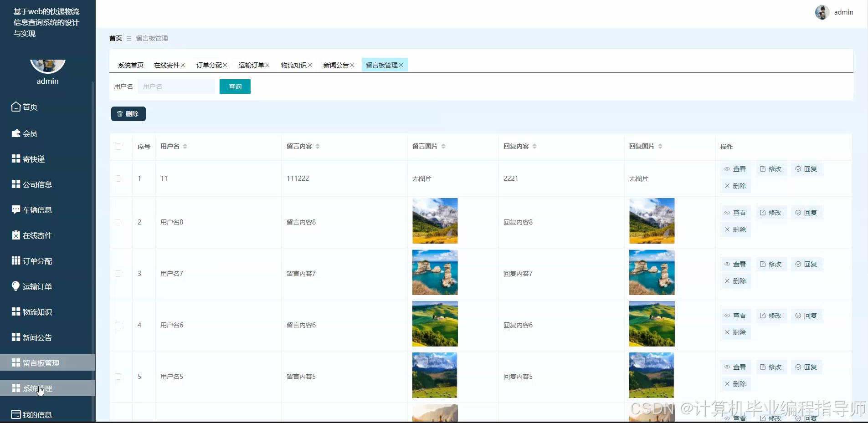Viewport: 868px width, 423px height.
Task: Toggle the select-all checkbox in table header
Action: tap(118, 146)
